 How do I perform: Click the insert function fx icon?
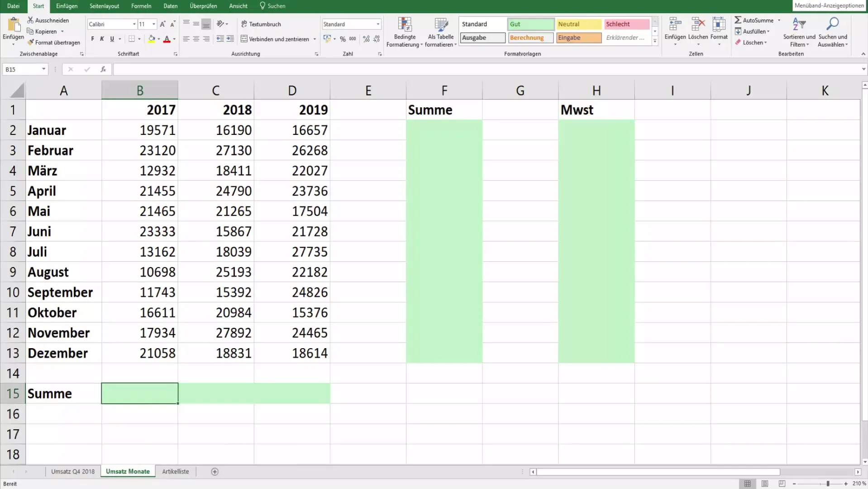[103, 69]
